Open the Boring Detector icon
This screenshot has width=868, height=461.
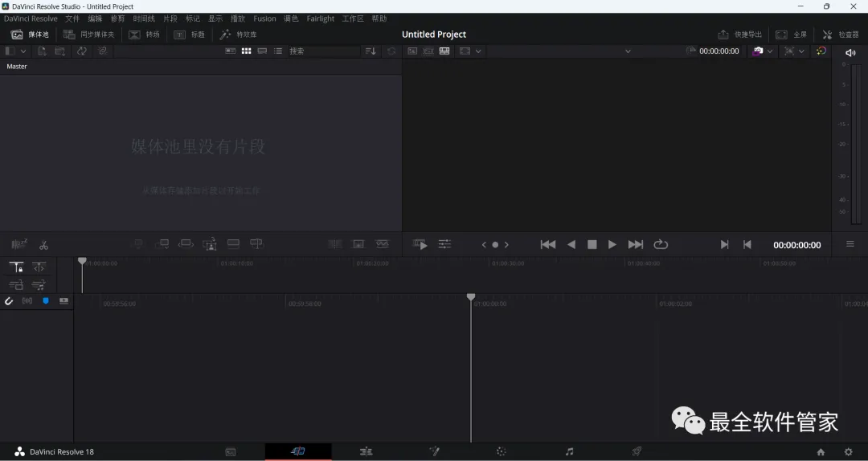click(19, 244)
